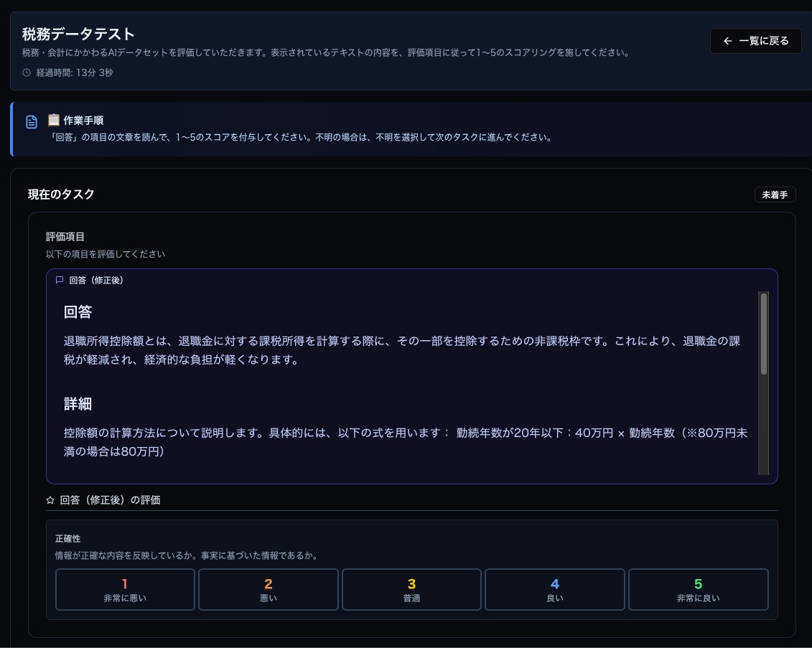Rate accuracy as 5 非常に良い
Screen dimensions: 812x648
coord(698,589)
